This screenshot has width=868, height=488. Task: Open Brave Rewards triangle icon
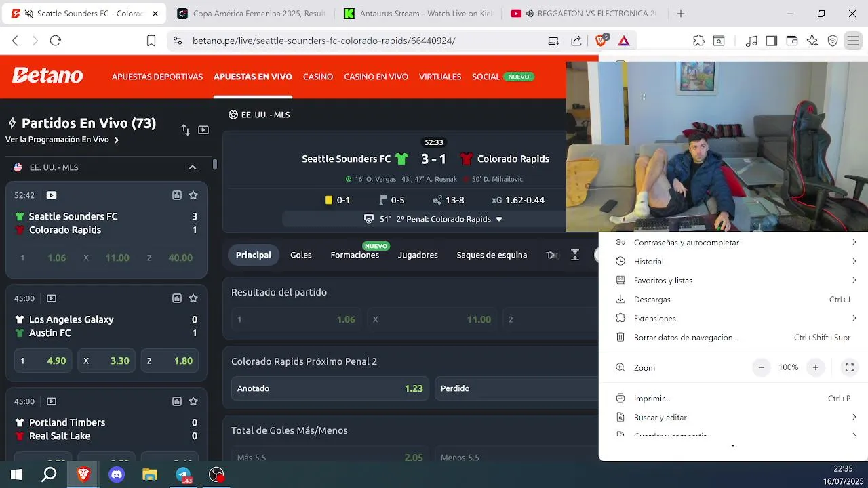tap(624, 41)
